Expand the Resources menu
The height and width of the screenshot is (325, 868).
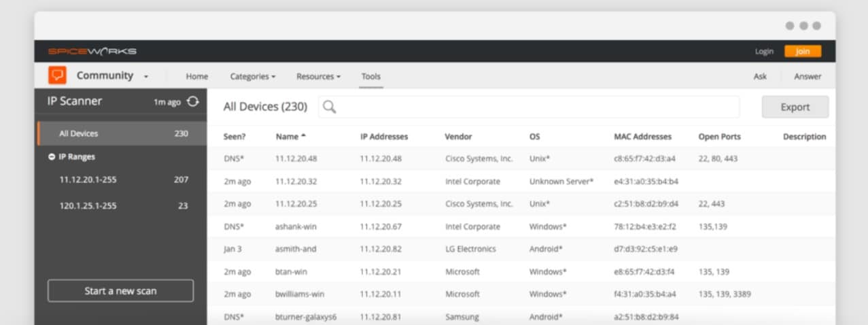pyautogui.click(x=318, y=77)
